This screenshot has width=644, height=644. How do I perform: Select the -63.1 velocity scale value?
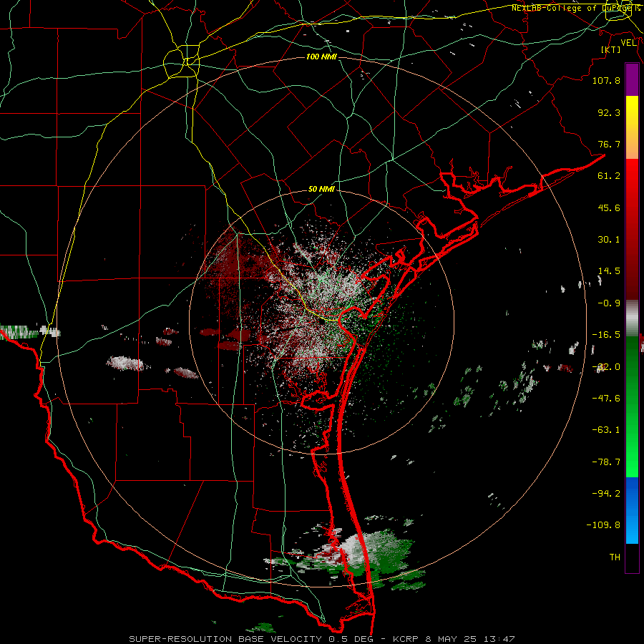click(x=606, y=430)
